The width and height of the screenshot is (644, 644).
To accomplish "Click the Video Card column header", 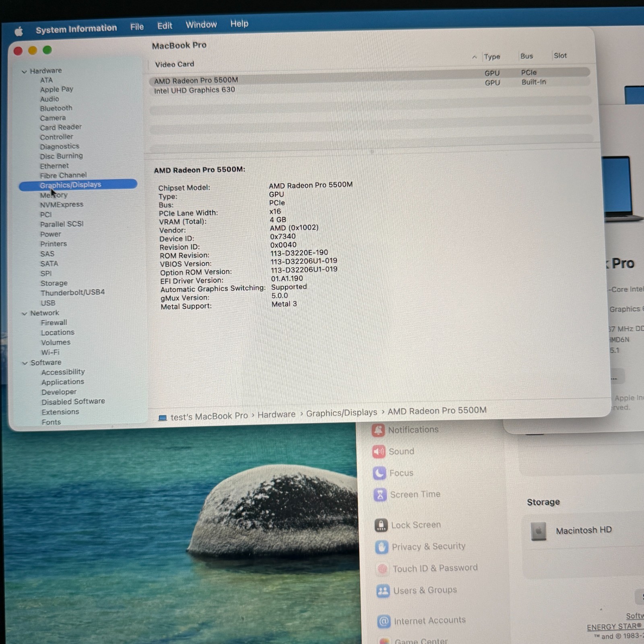I will [x=175, y=64].
